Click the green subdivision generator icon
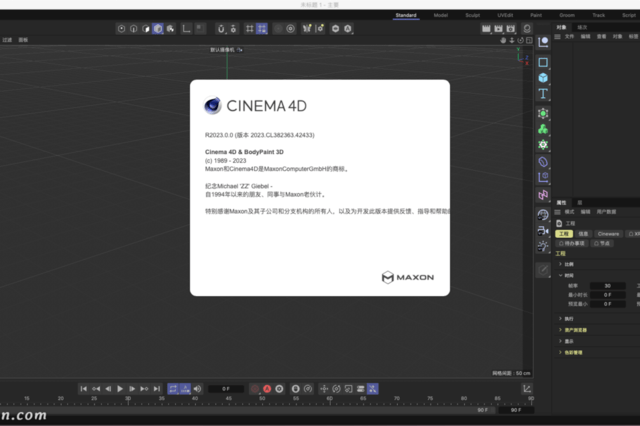The width and height of the screenshot is (640, 426). pos(543,113)
